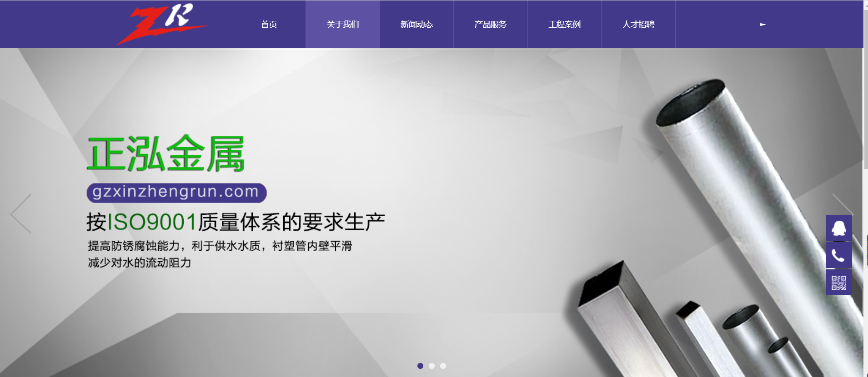Open the 人才招聘 link
Image resolution: width=868 pixels, height=377 pixels.
(638, 25)
